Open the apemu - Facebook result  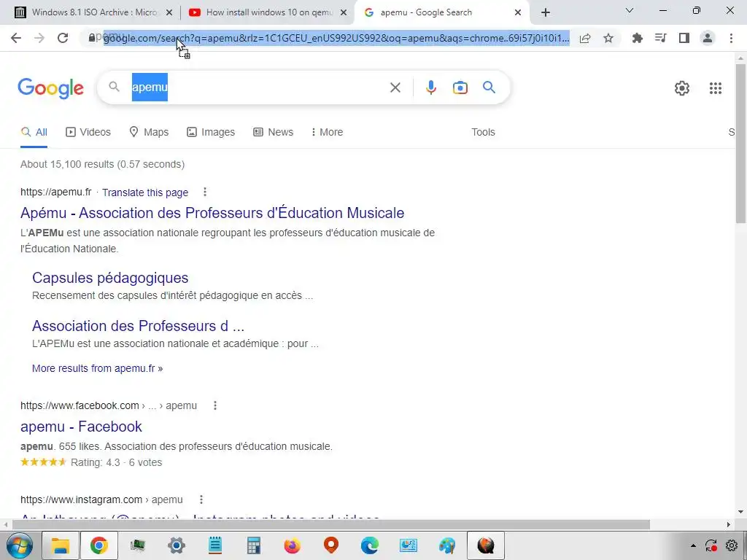(81, 426)
